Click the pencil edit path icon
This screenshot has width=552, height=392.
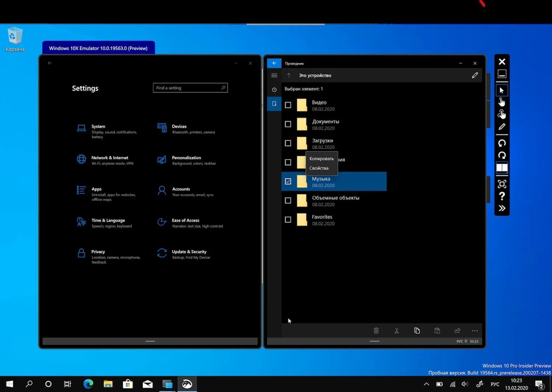475,75
